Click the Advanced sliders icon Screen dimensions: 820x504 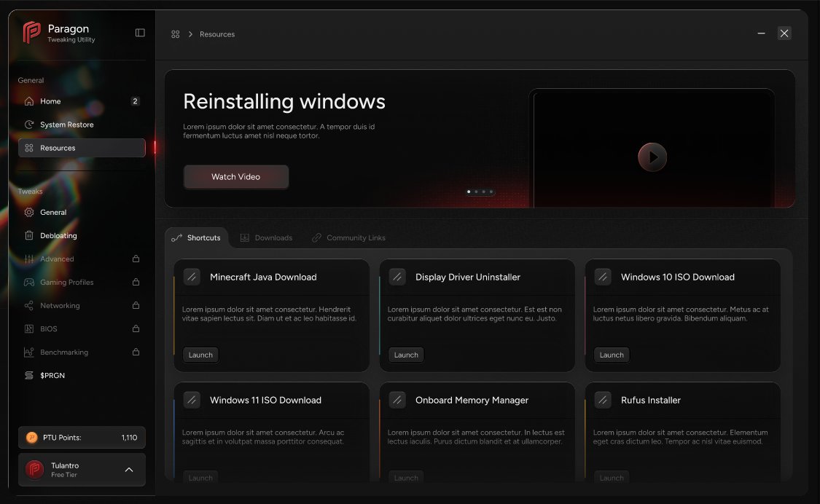pyautogui.click(x=29, y=259)
